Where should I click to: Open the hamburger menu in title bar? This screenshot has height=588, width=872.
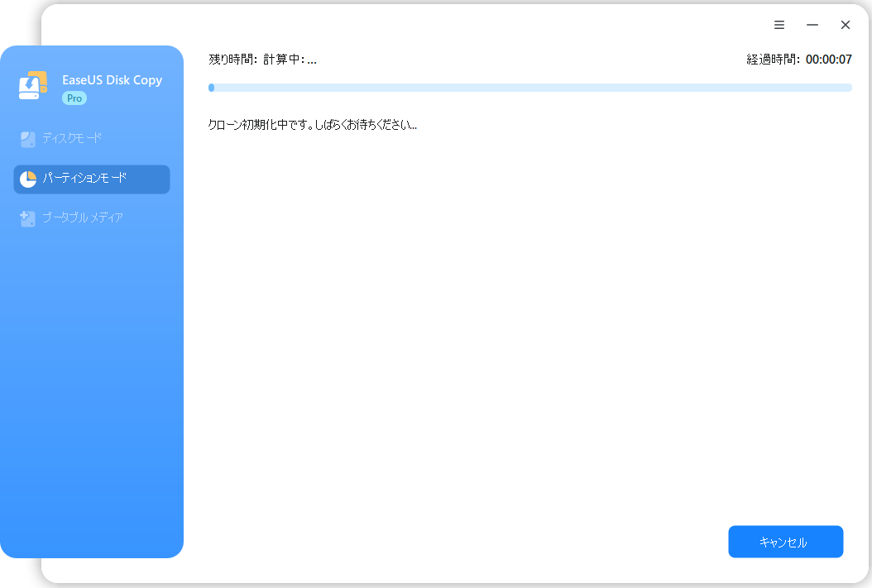[779, 25]
